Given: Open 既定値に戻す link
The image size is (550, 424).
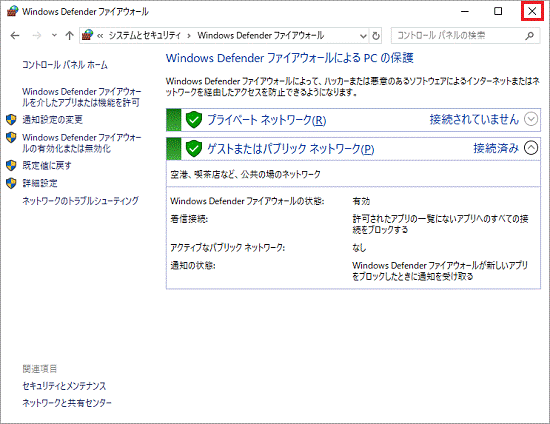Looking at the screenshot, I should click(47, 165).
